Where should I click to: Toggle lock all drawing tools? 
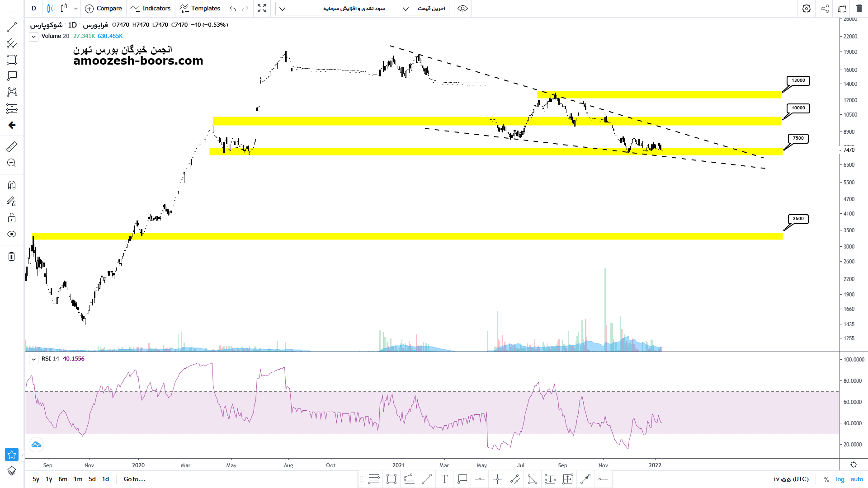(12, 218)
